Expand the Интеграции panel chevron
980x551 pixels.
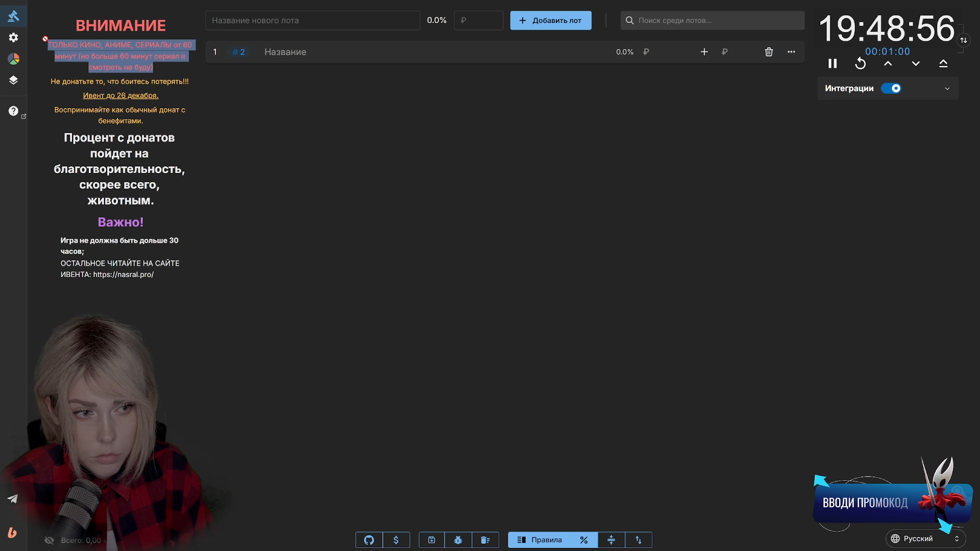click(x=947, y=88)
